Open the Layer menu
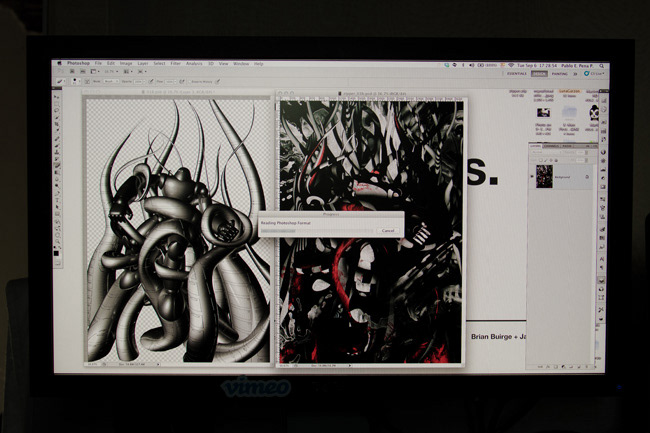The image size is (650, 433). tap(143, 63)
